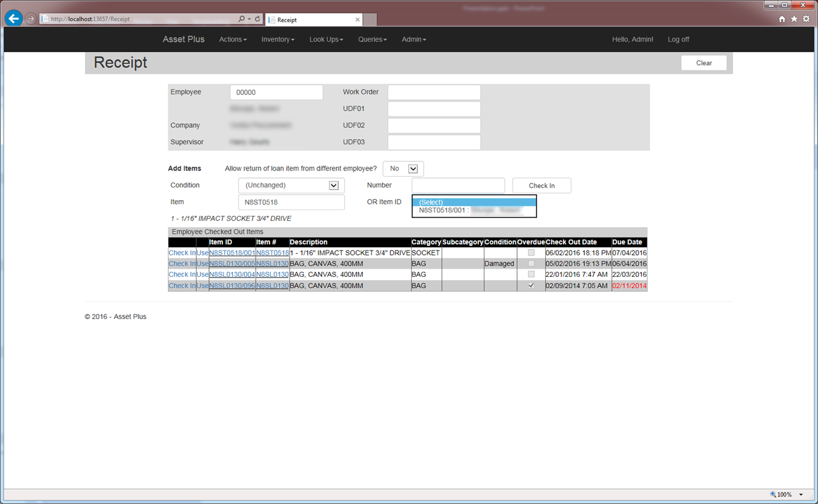
Task: Open Item ID link N8SL0130/005
Action: (x=232, y=264)
